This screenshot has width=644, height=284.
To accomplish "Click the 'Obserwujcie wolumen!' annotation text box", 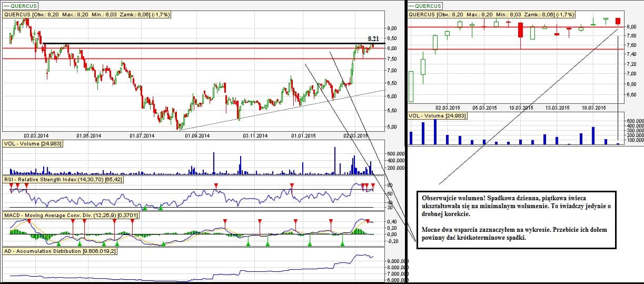I will [x=516, y=216].
